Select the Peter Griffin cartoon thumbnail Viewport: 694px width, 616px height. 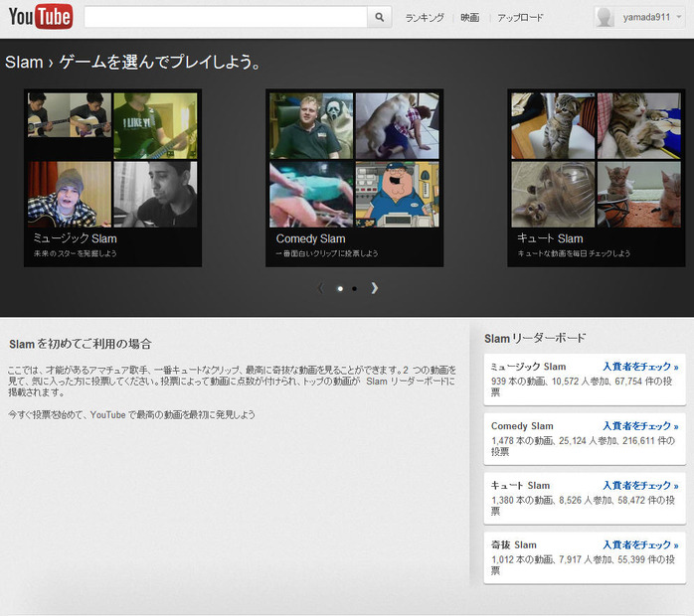click(x=397, y=194)
